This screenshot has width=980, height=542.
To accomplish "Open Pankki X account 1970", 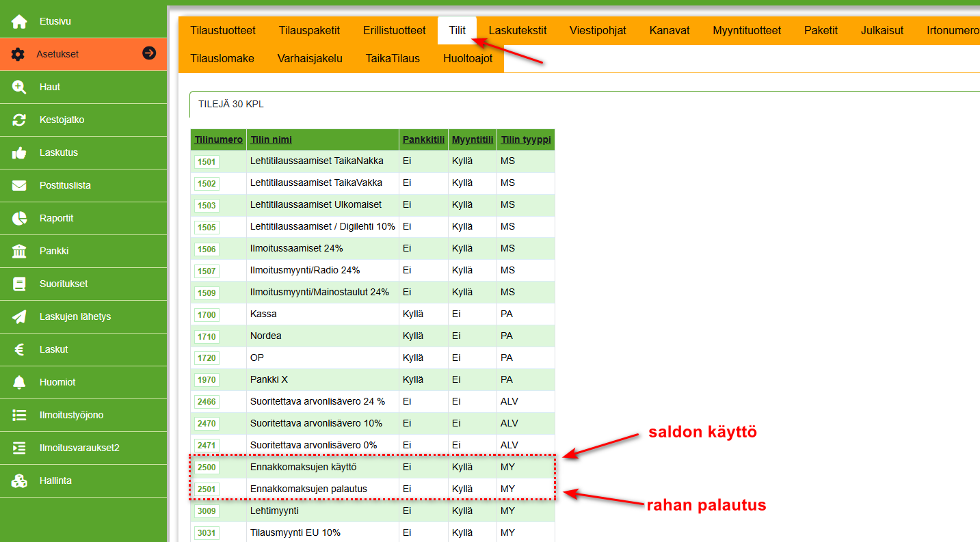I will coord(207,379).
